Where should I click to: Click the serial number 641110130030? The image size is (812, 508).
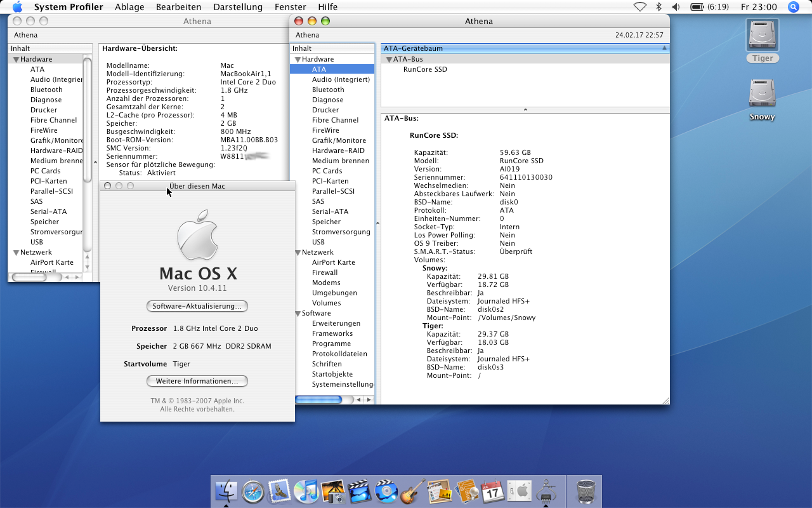tap(526, 177)
